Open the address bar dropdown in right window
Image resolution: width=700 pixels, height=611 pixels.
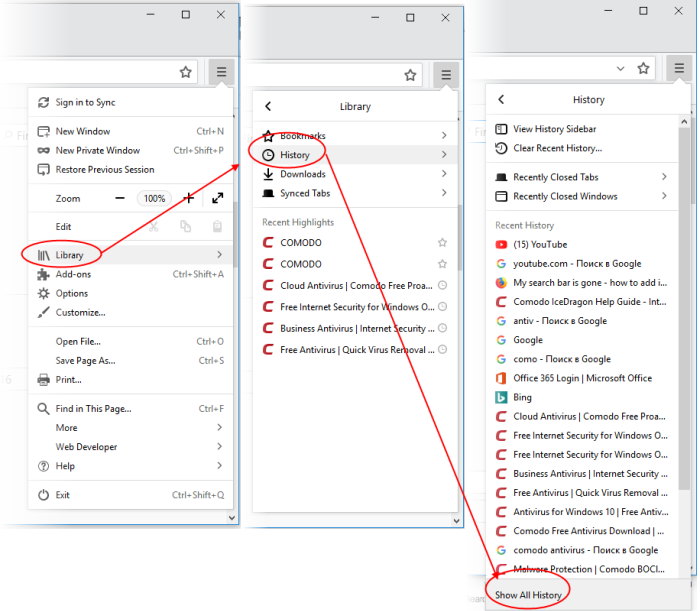click(620, 69)
